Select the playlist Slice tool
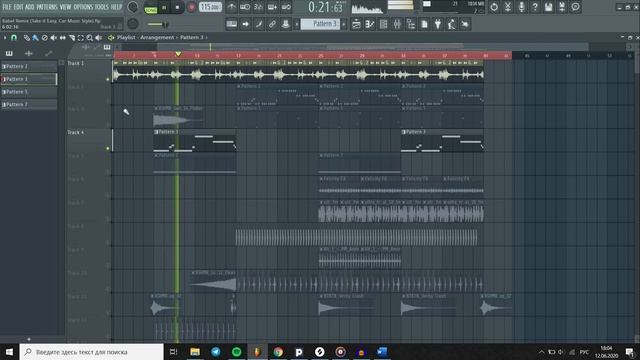This screenshot has height=360, width=640. [72, 38]
